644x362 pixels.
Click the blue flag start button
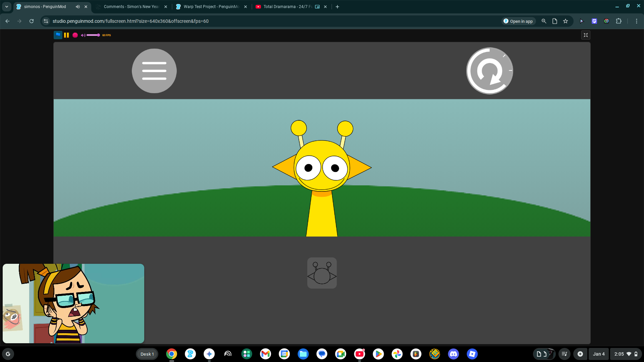(58, 35)
